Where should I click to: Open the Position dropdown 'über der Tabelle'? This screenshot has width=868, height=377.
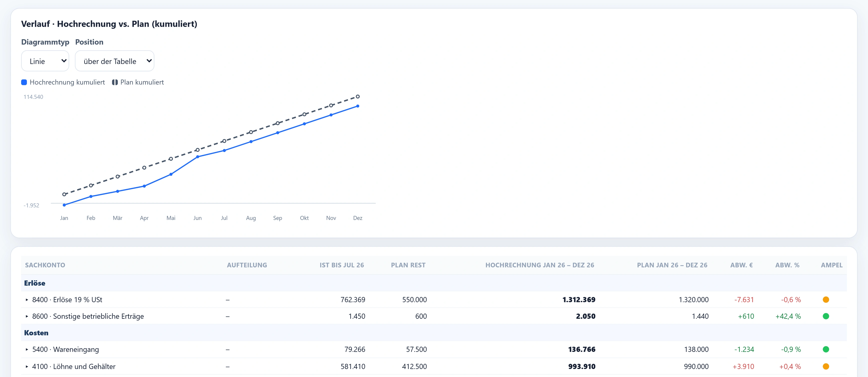click(x=115, y=61)
